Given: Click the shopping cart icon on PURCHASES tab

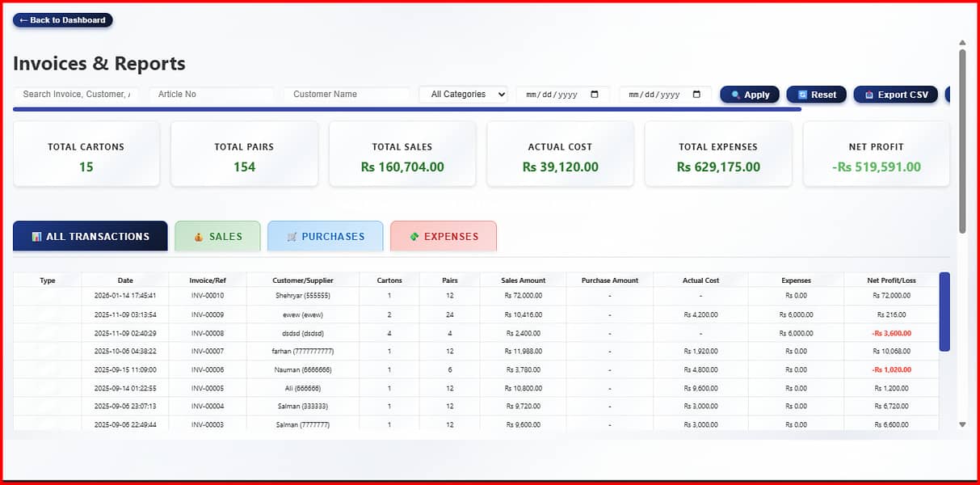Looking at the screenshot, I should [292, 235].
